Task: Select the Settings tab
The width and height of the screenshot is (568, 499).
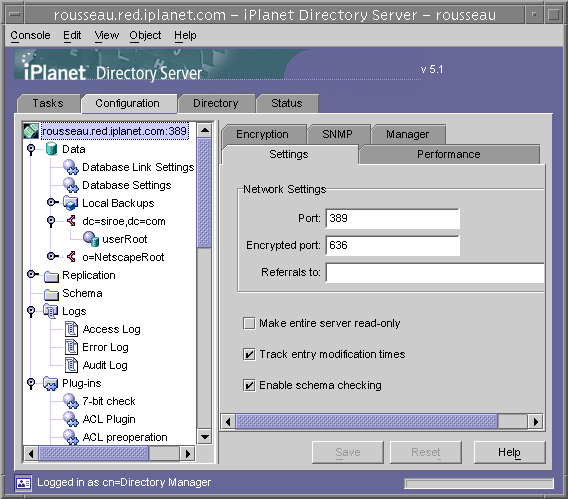Action: tap(289, 154)
